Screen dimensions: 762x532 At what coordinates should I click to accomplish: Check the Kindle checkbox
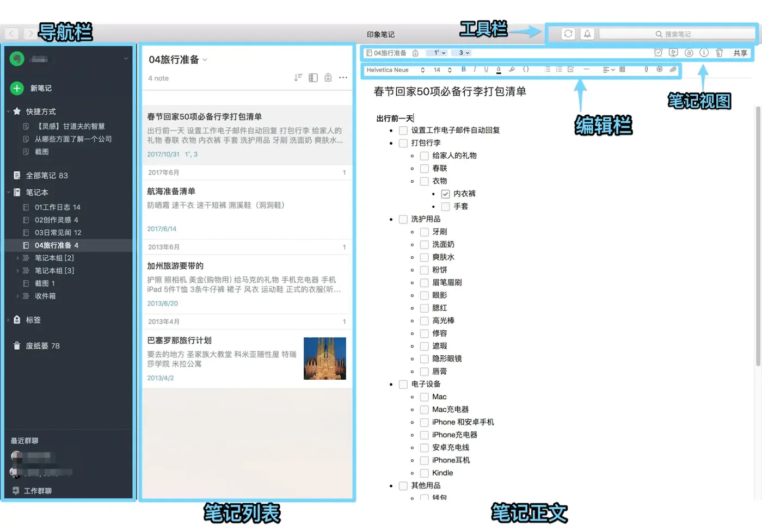[425, 473]
